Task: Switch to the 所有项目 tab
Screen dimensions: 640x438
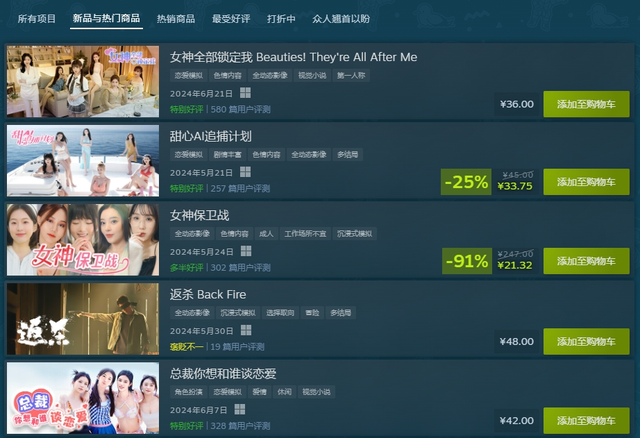Action: click(37, 19)
